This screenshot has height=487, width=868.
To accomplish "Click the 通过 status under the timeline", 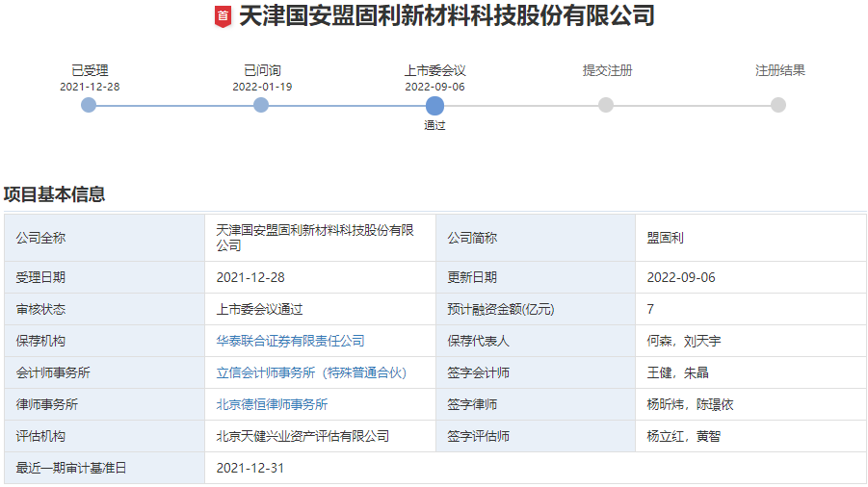I will coord(434,125).
